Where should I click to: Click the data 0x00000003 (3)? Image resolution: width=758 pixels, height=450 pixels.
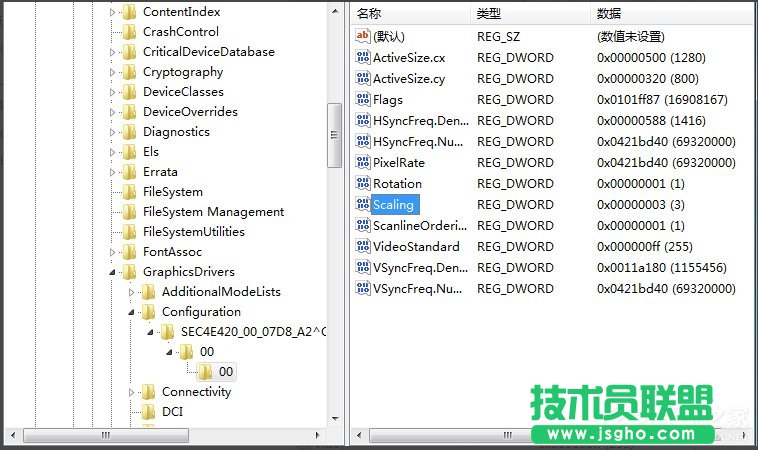(x=641, y=204)
